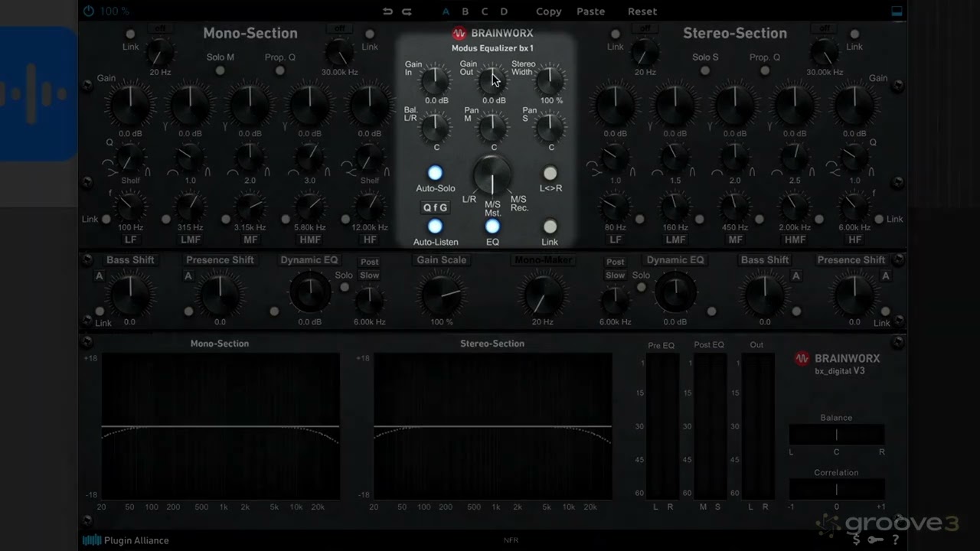Click the Mono Bass Shift A button
Viewport: 980px width, 551px height.
click(99, 276)
